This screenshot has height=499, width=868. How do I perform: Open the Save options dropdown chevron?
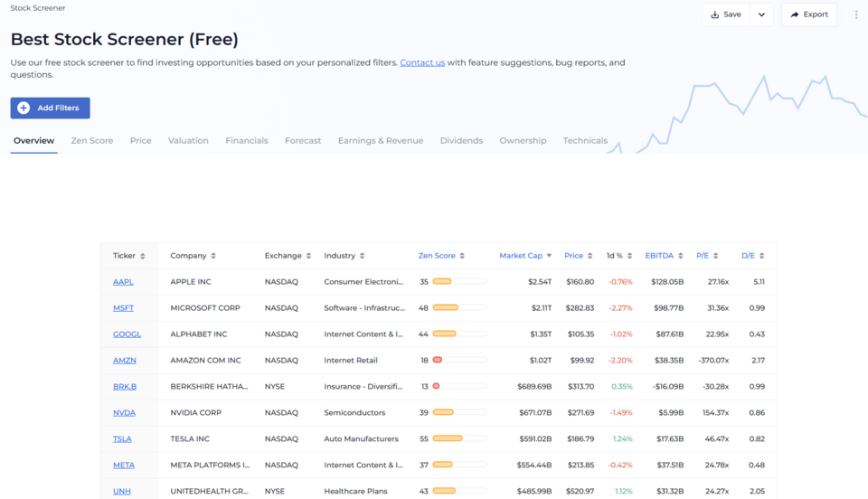(x=761, y=14)
